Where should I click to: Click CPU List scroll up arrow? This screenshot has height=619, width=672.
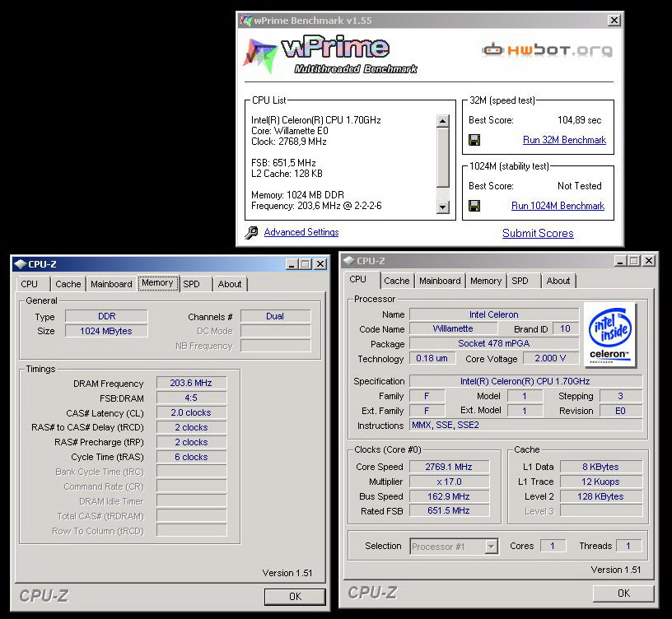click(442, 121)
